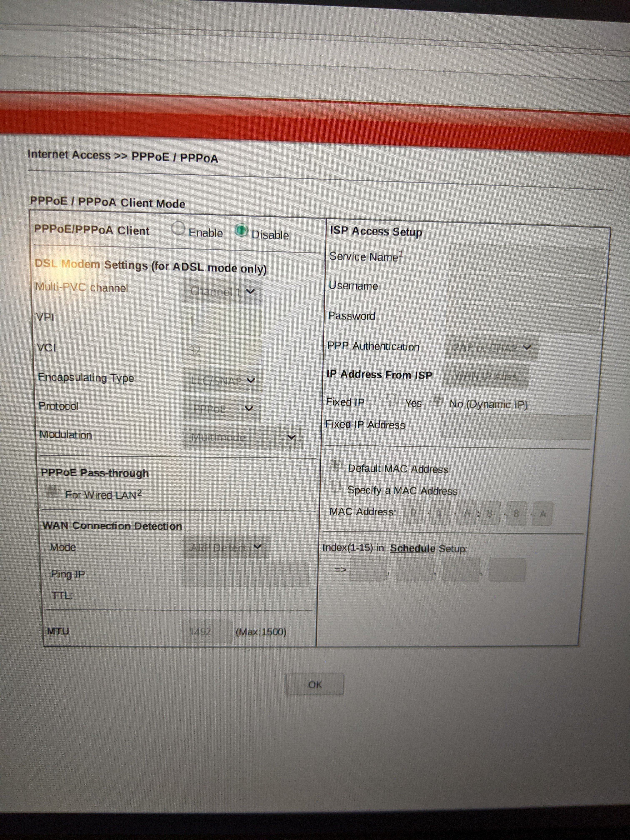
Task: Click the first MAC Address octet field
Action: tap(413, 512)
